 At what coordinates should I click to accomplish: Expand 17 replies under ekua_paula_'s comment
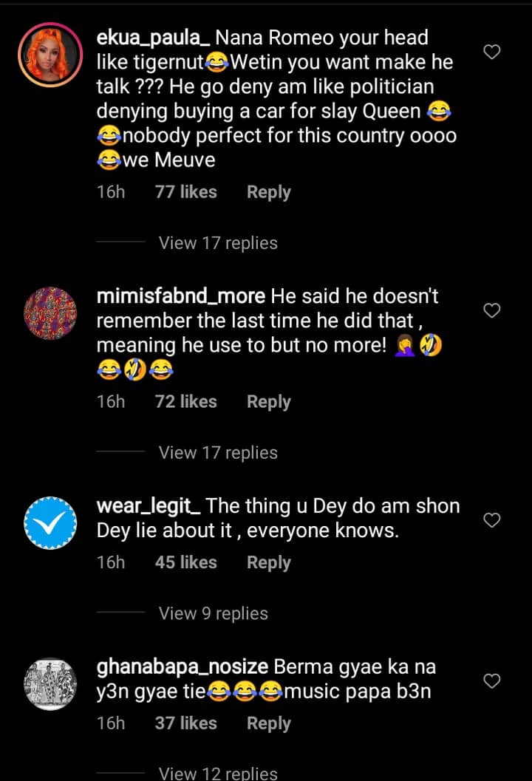(x=218, y=243)
